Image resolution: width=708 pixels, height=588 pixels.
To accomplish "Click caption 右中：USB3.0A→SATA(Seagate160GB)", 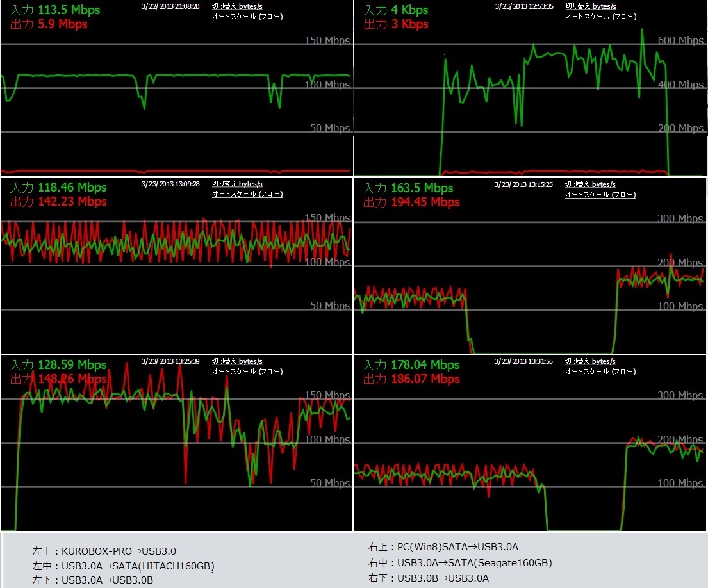I will tap(460, 563).
